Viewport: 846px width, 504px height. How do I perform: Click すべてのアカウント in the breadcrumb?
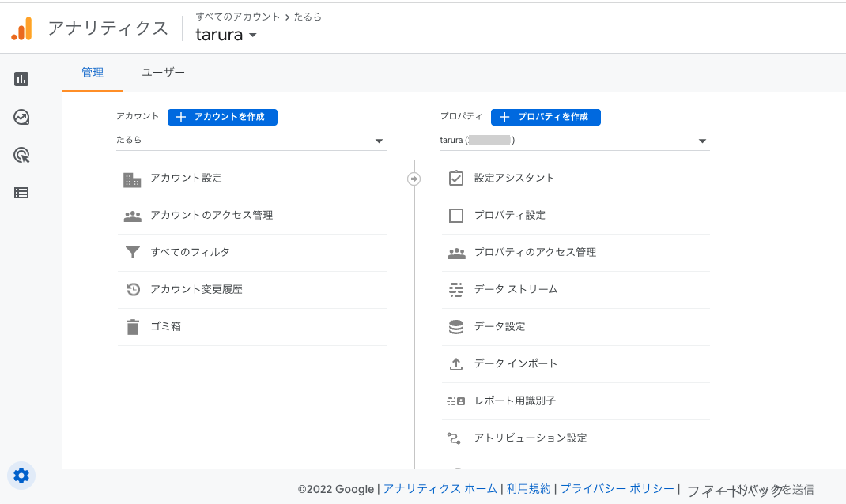click(x=237, y=17)
